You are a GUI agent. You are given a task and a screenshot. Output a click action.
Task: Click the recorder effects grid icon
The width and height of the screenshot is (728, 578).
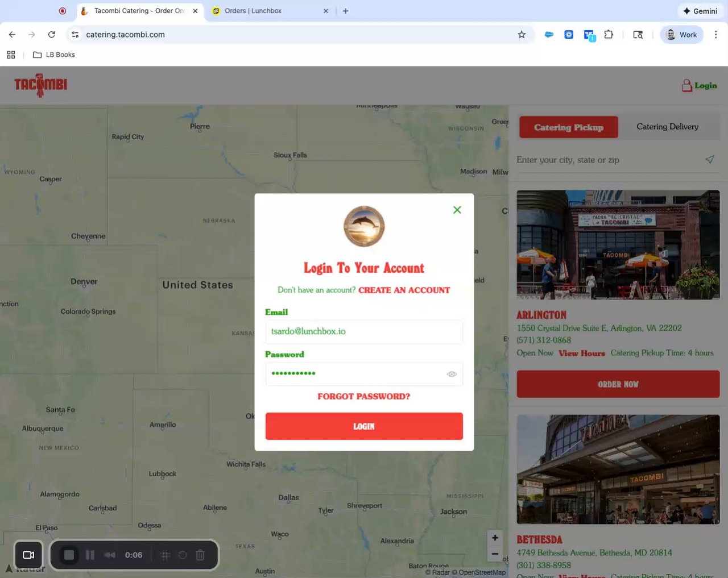pos(166,555)
